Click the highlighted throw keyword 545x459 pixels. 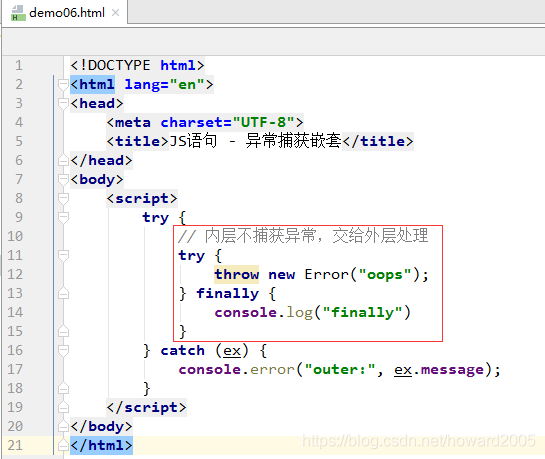click(x=237, y=274)
